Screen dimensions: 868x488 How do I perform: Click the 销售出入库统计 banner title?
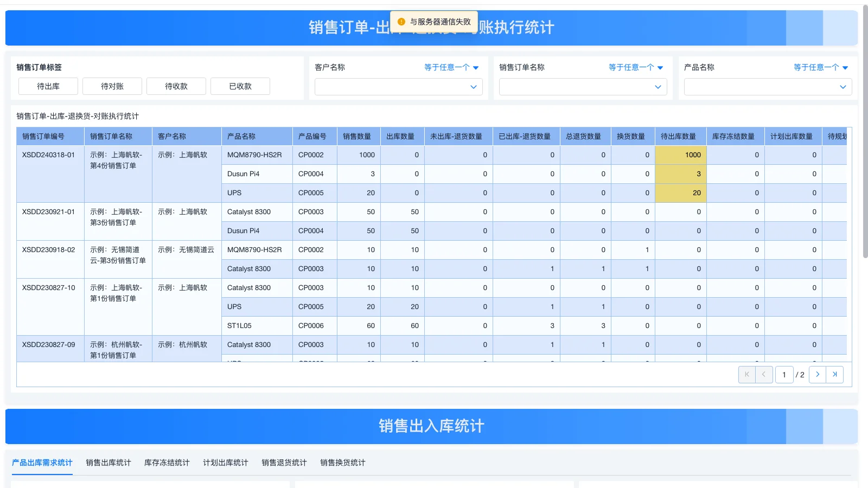[431, 426]
